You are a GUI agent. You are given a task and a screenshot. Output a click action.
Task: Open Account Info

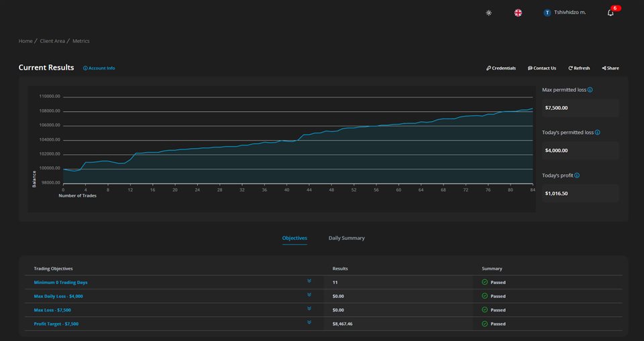click(x=99, y=68)
